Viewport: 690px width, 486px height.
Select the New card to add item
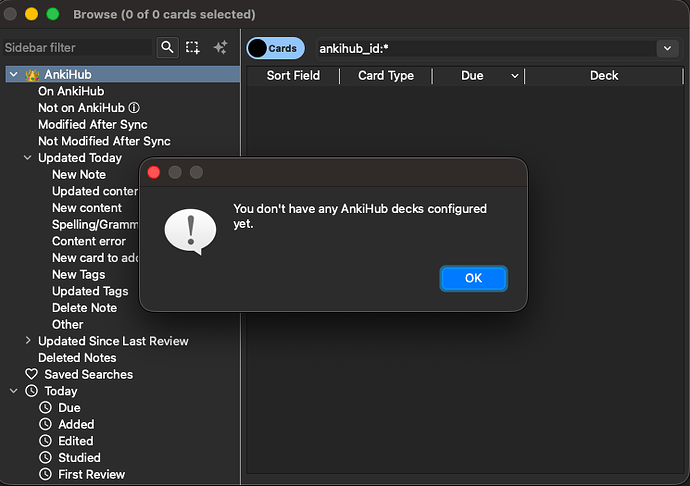pyautogui.click(x=95, y=258)
